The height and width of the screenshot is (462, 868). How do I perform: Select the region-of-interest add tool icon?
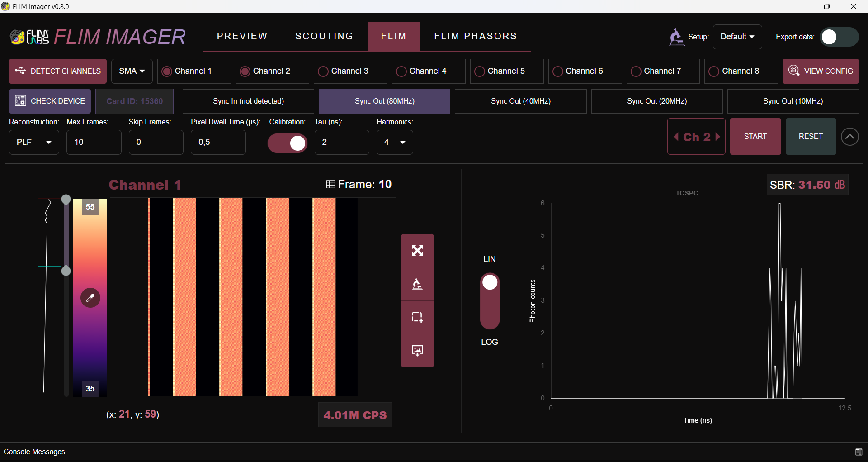[x=417, y=317]
